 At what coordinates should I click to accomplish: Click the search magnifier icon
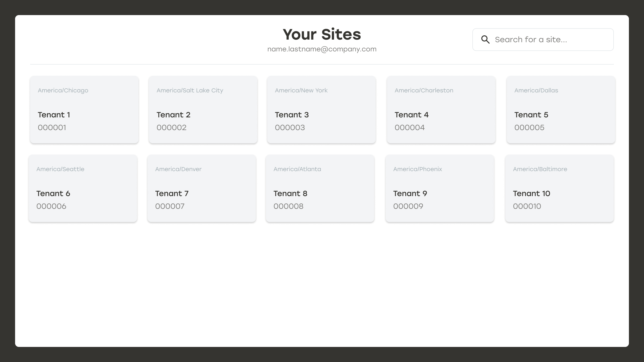point(485,40)
